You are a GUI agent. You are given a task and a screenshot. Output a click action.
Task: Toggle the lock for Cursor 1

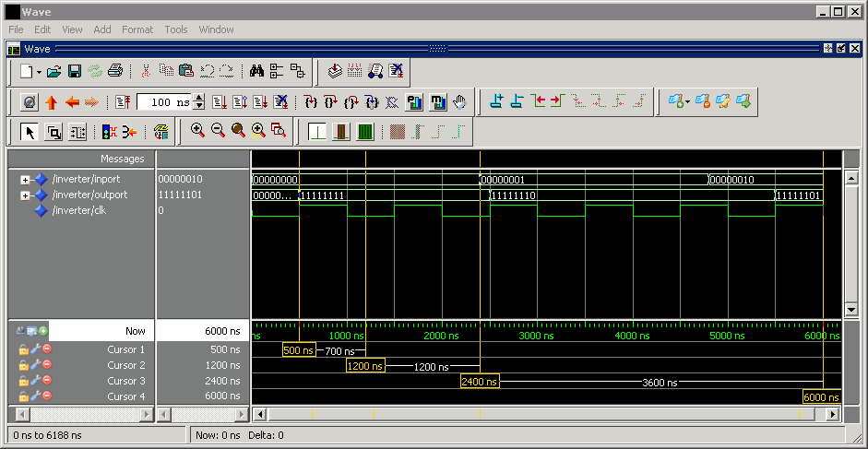pos(24,349)
